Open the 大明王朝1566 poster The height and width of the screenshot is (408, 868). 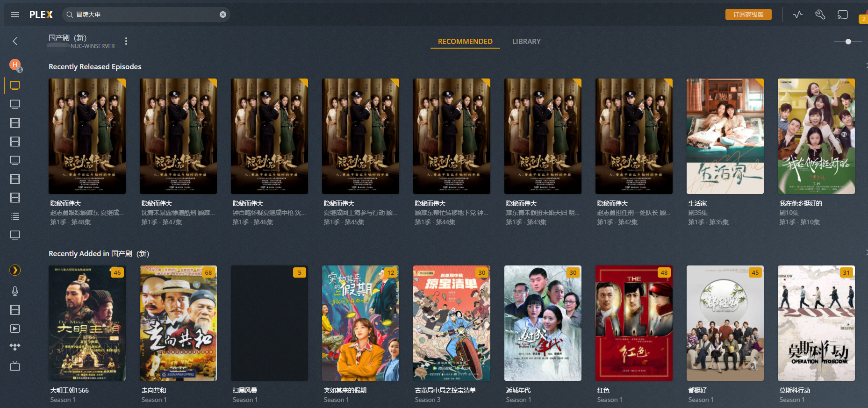pyautogui.click(x=87, y=323)
